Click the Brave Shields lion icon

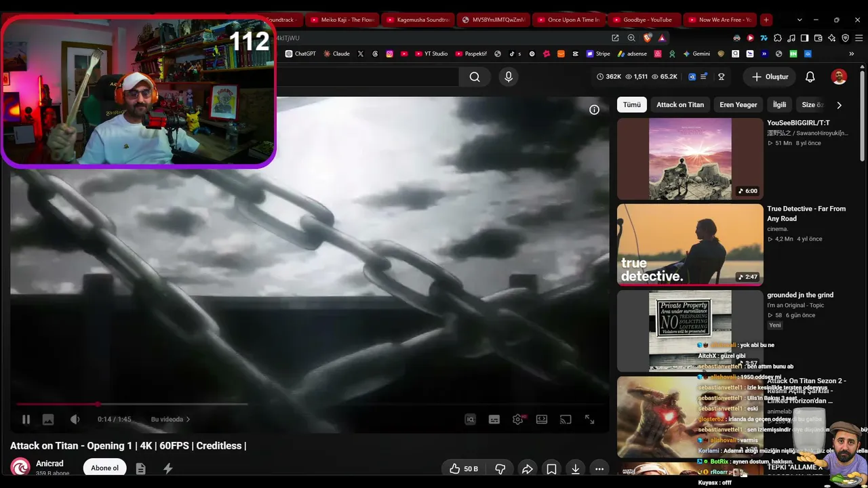[x=647, y=38]
